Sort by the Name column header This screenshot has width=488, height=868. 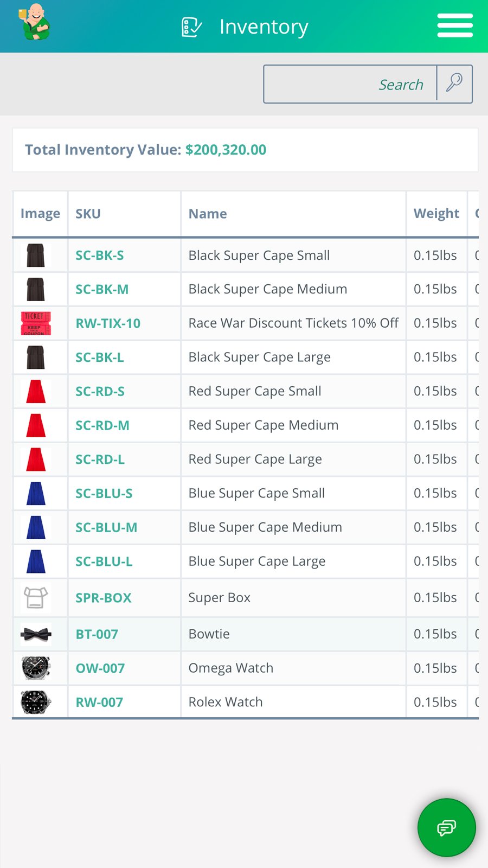pos(207,213)
